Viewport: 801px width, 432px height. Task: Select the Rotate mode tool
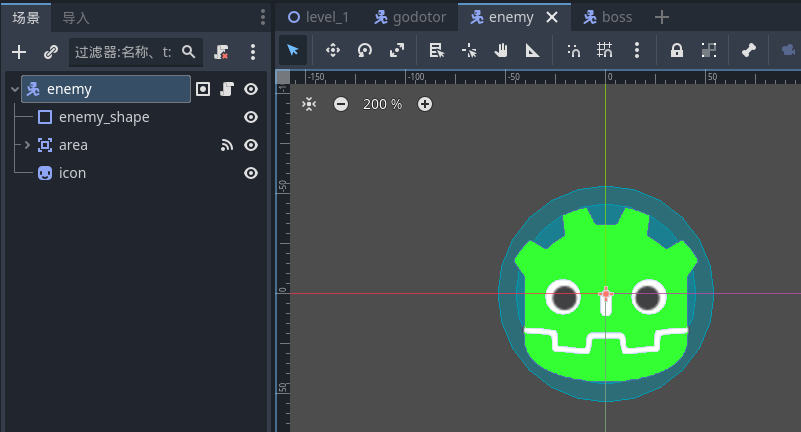[365, 50]
